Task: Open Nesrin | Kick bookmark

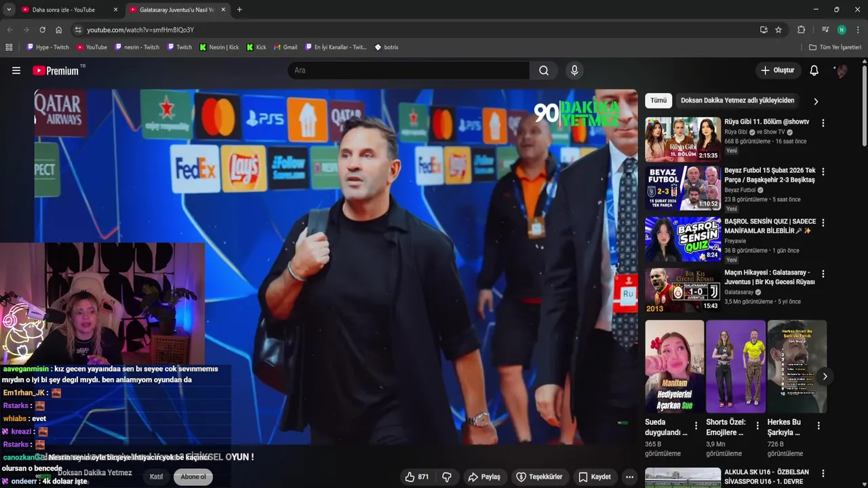Action: click(x=219, y=47)
